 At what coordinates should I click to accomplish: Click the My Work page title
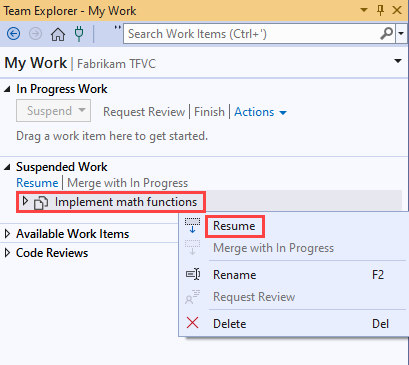click(x=36, y=63)
